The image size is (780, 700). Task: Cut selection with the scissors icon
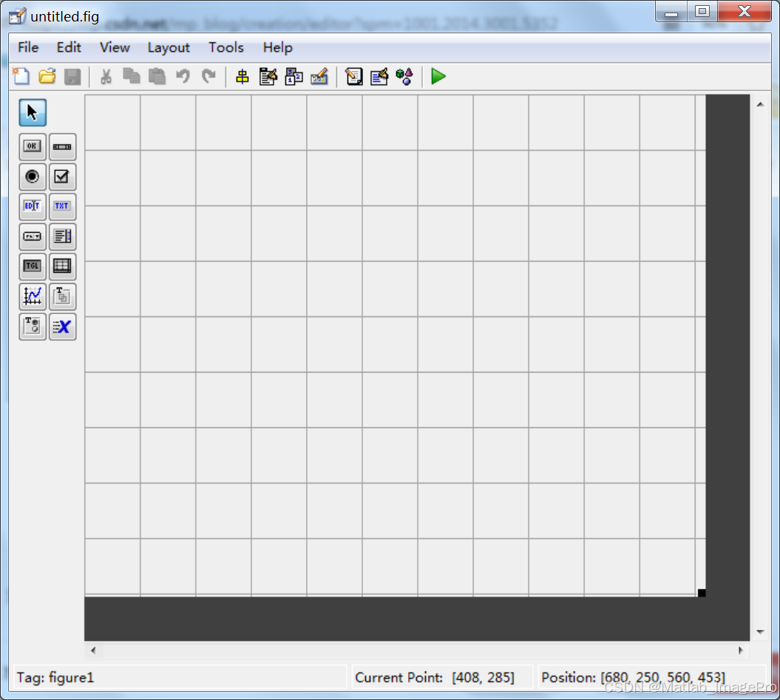coord(106,77)
